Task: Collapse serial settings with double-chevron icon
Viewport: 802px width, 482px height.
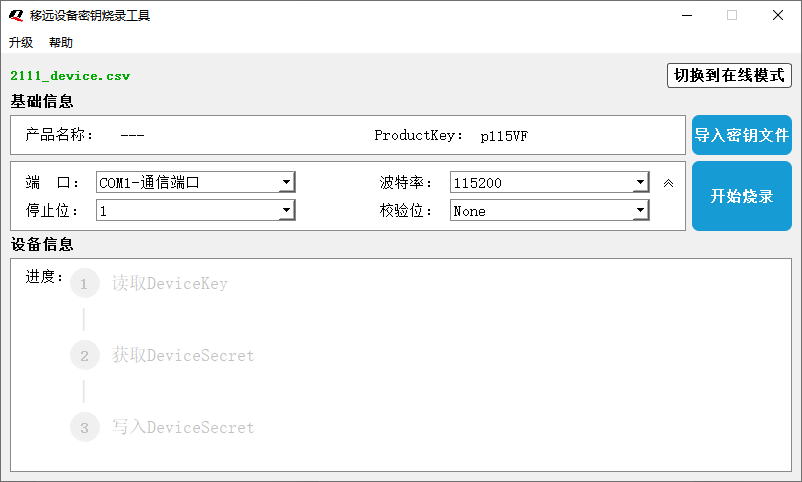Action: coord(668,183)
